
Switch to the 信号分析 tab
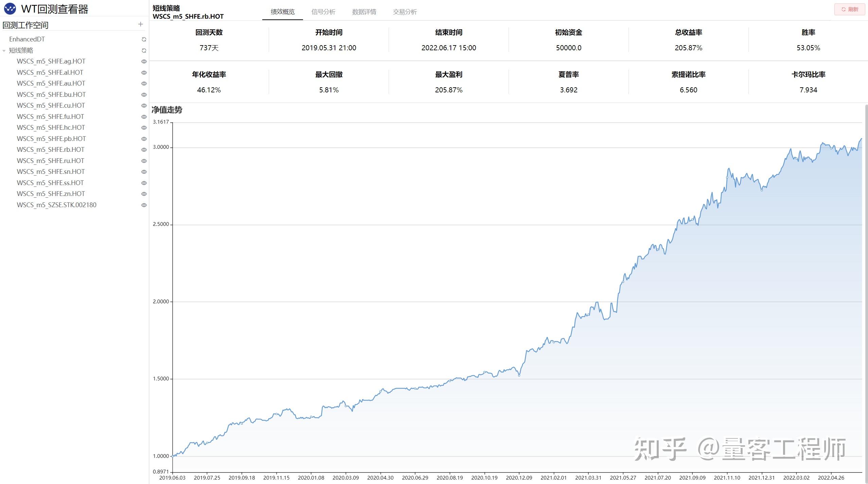pyautogui.click(x=323, y=12)
